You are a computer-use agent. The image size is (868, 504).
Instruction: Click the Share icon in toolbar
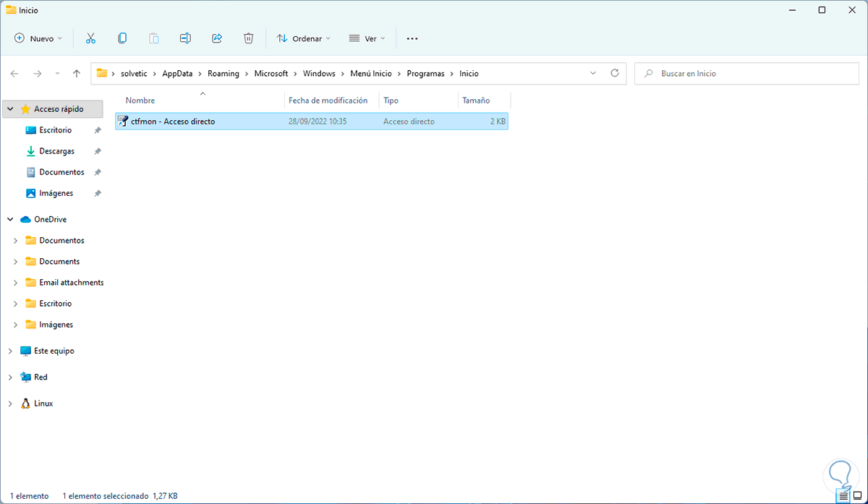[217, 38]
